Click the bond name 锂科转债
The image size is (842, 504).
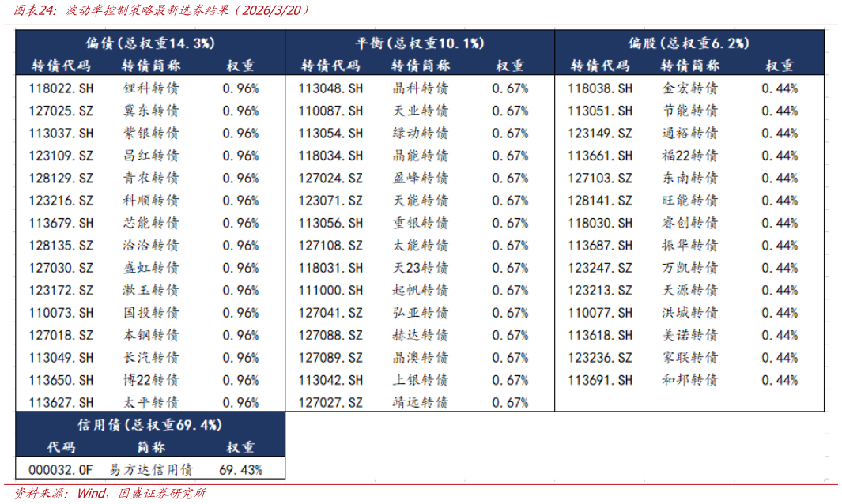point(151,88)
